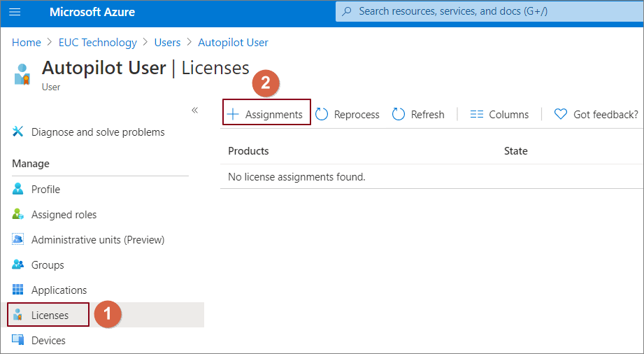The width and height of the screenshot is (644, 354).
Task: Add license Assignments
Action: (266, 112)
